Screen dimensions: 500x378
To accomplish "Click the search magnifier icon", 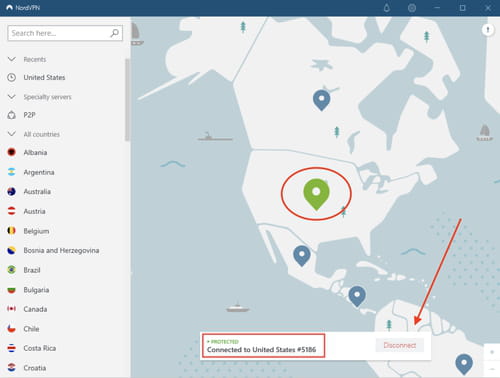I will pos(114,33).
